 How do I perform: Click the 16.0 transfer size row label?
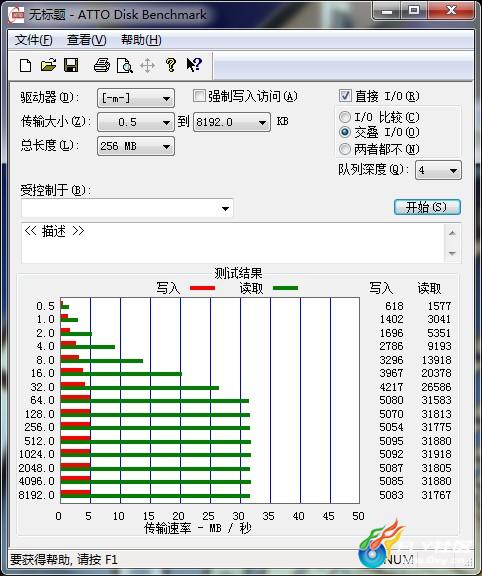click(43, 373)
